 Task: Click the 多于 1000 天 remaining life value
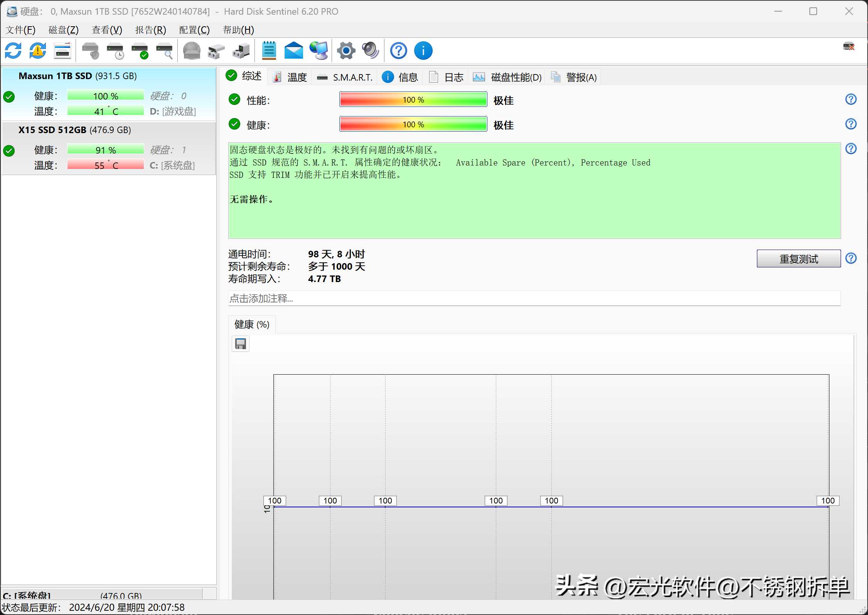pyautogui.click(x=336, y=266)
